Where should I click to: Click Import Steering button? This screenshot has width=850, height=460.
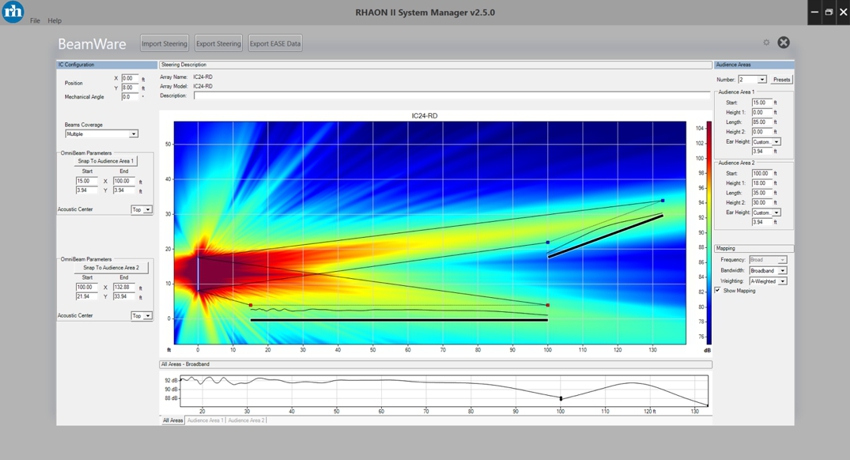pyautogui.click(x=164, y=43)
